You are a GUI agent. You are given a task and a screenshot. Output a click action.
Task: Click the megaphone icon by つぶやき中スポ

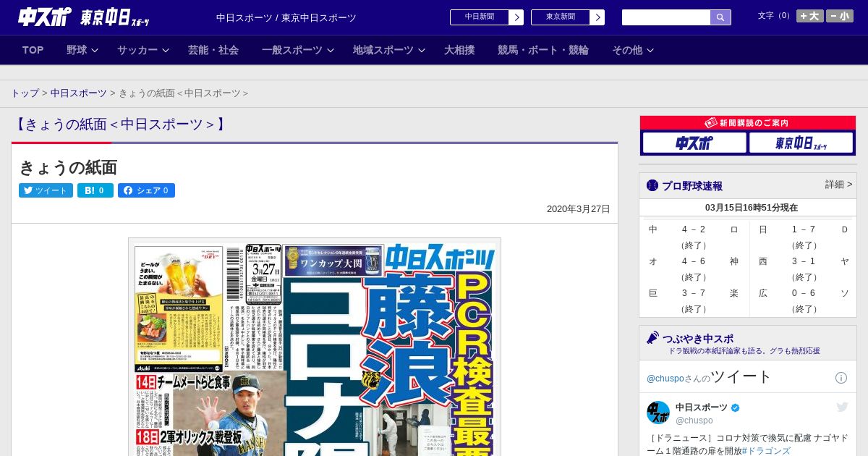pos(652,338)
